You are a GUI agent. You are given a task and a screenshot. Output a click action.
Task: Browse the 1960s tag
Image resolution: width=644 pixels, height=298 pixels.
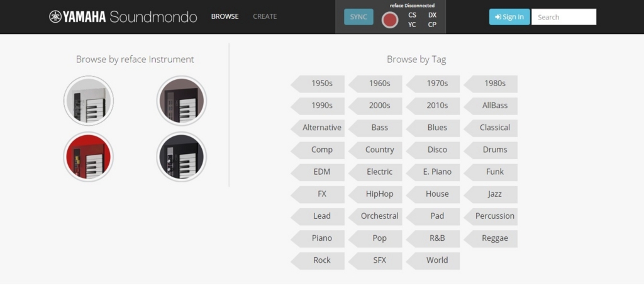point(375,84)
